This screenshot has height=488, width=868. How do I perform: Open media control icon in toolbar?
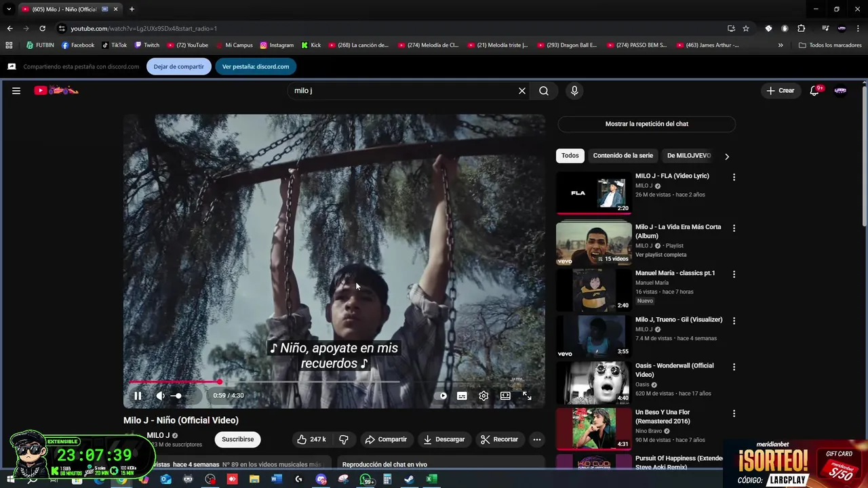(825, 28)
